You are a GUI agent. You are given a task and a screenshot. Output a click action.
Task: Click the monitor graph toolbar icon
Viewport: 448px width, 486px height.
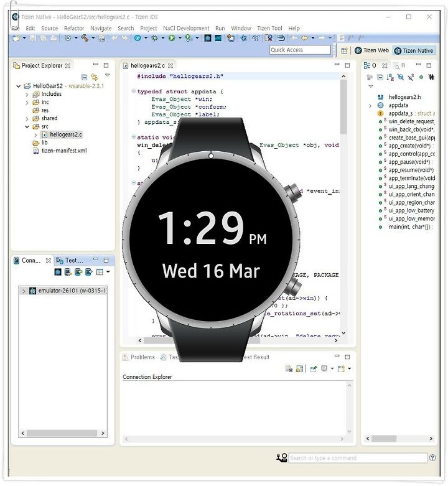click(218, 38)
